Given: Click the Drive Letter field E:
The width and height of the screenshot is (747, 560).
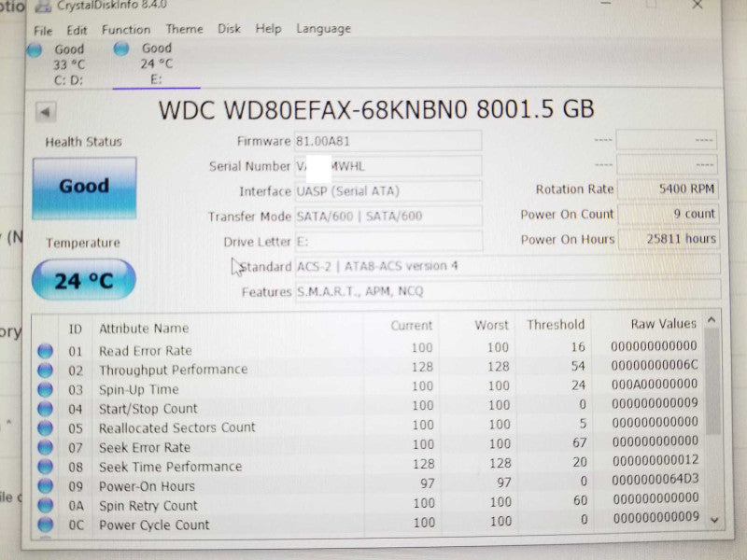Looking at the screenshot, I should [388, 242].
